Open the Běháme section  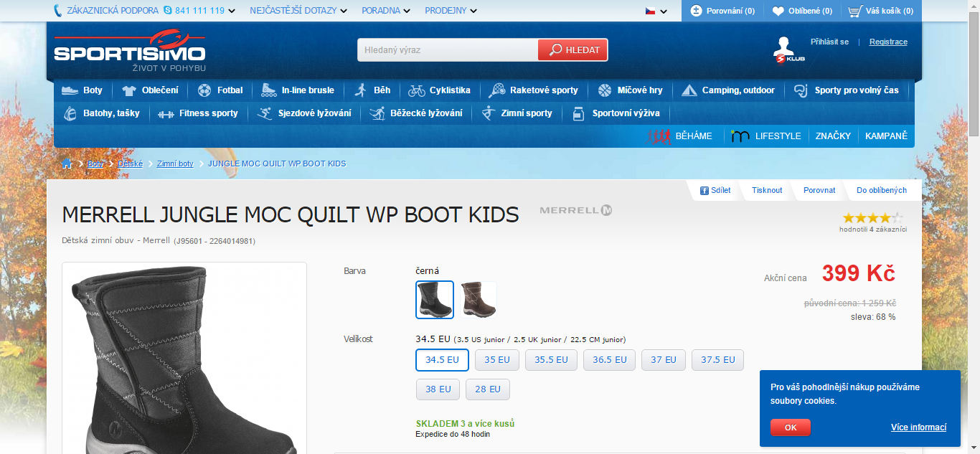click(x=680, y=136)
